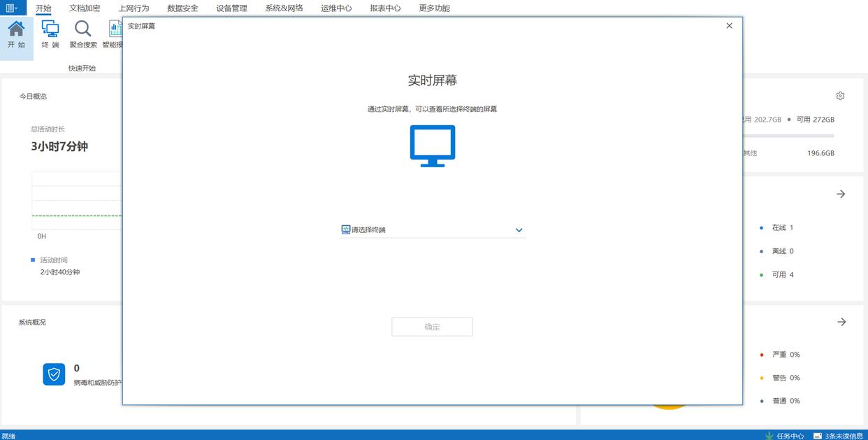Open the 智能报 report icon
Viewport: 868px width, 440px height.
(115, 29)
